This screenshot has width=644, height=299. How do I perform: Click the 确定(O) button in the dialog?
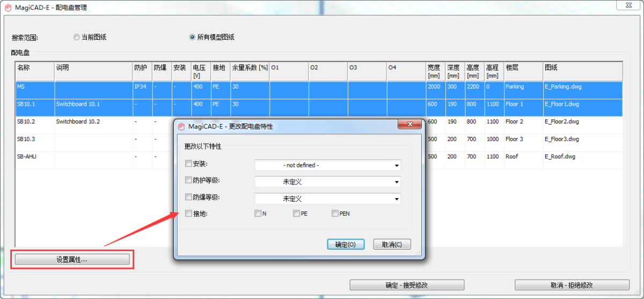point(346,244)
